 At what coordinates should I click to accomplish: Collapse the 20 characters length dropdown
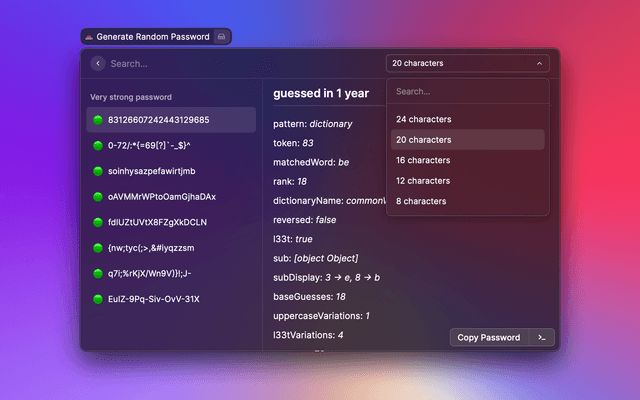click(466, 63)
